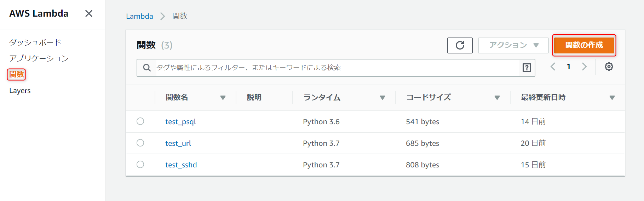Open the test_sshd function link

[x=181, y=165]
